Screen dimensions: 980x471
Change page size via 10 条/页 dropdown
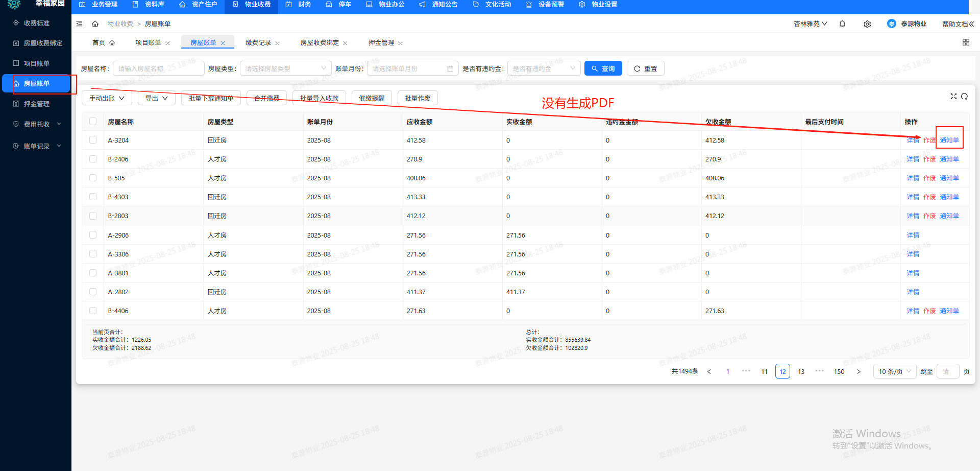894,372
